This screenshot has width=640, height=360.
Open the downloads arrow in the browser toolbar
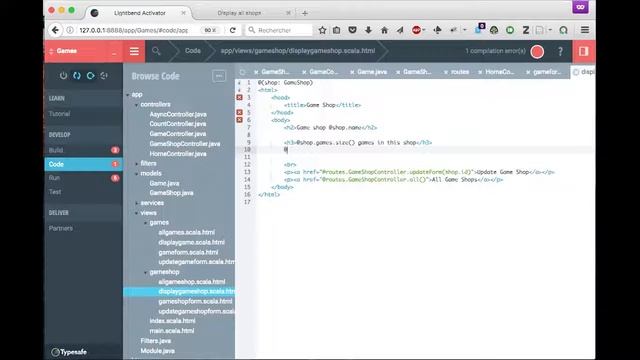(368, 30)
